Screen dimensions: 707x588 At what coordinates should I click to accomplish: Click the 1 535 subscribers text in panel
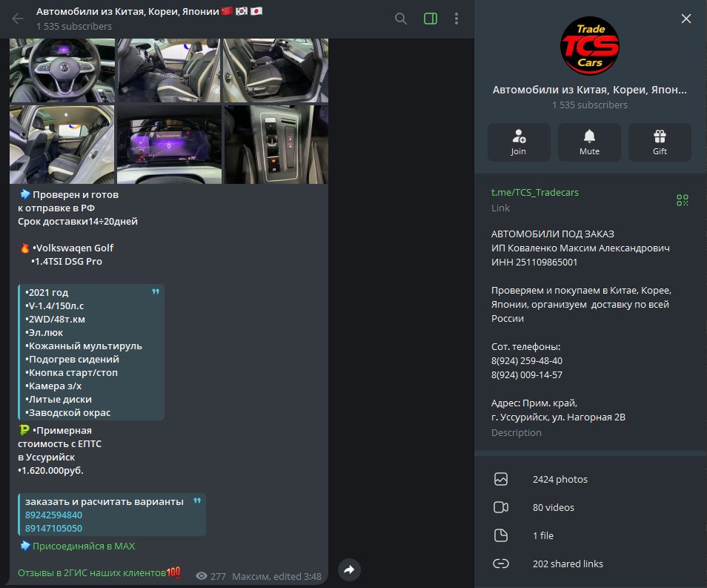pyautogui.click(x=590, y=105)
